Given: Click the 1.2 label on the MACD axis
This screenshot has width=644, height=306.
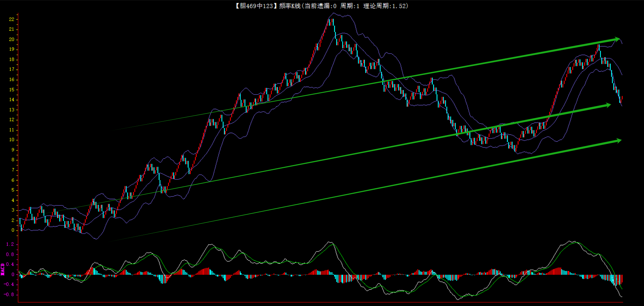Looking at the screenshot, I should [x=10, y=244].
